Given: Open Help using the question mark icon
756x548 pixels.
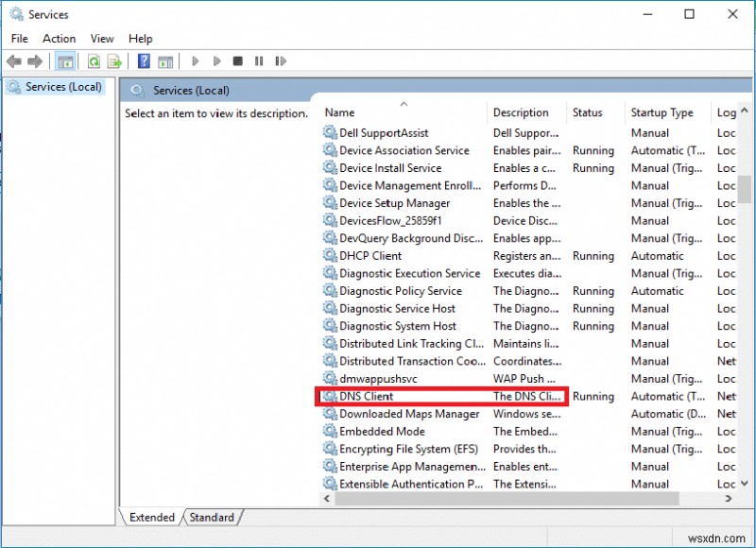Looking at the screenshot, I should (142, 60).
